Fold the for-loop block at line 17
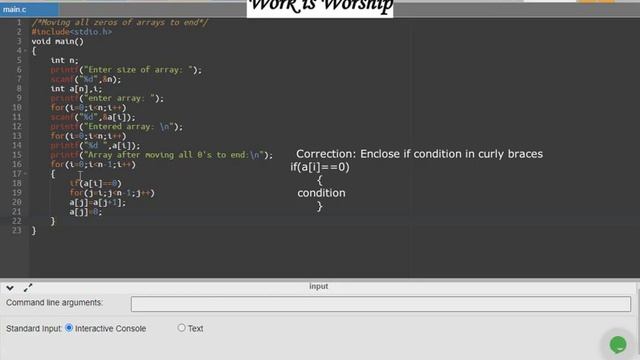Viewport: 640px width, 360px height. [x=25, y=174]
